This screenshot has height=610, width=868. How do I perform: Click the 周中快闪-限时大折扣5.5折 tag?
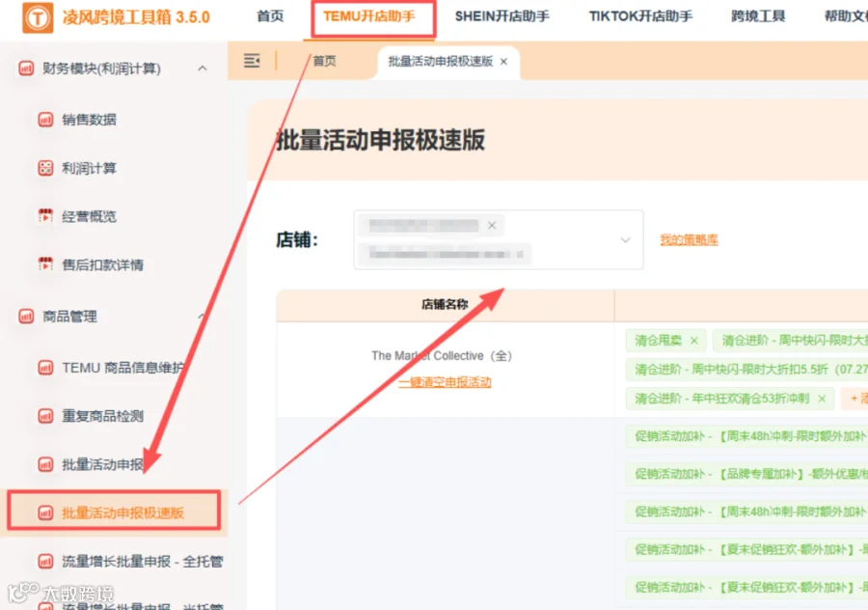747,370
